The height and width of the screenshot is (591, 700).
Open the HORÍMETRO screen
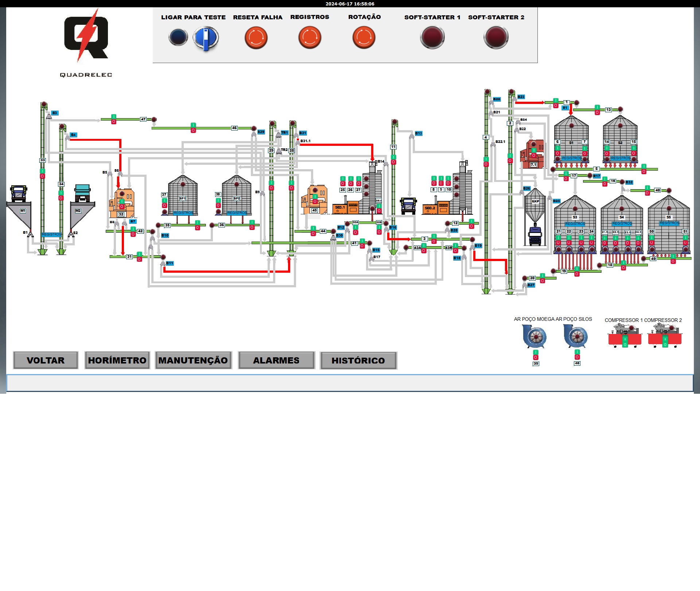[x=117, y=360]
